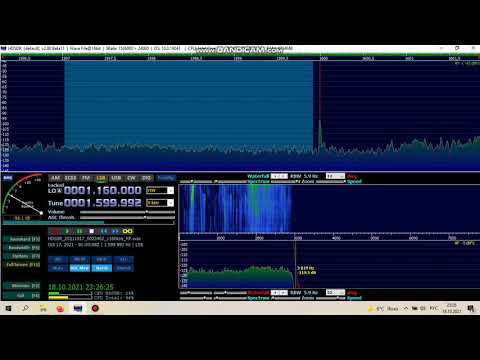Click the green play button
This screenshot has width=480, height=360.
click(67, 231)
